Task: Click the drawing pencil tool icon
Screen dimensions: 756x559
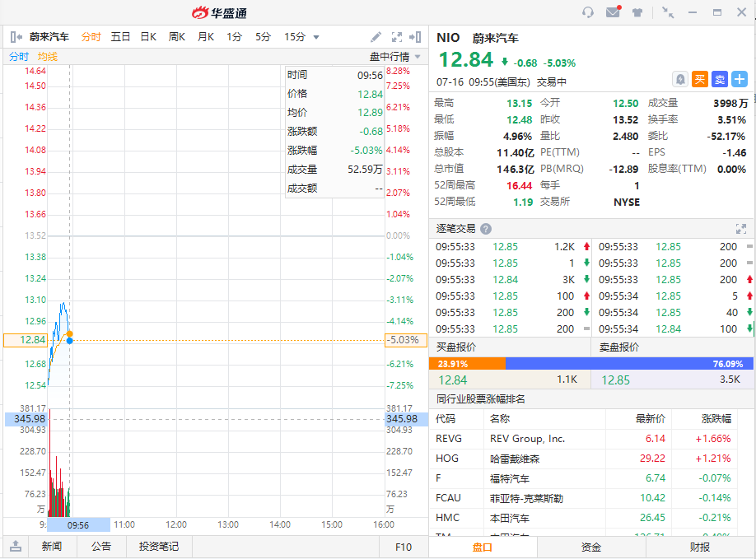Action: [x=376, y=37]
